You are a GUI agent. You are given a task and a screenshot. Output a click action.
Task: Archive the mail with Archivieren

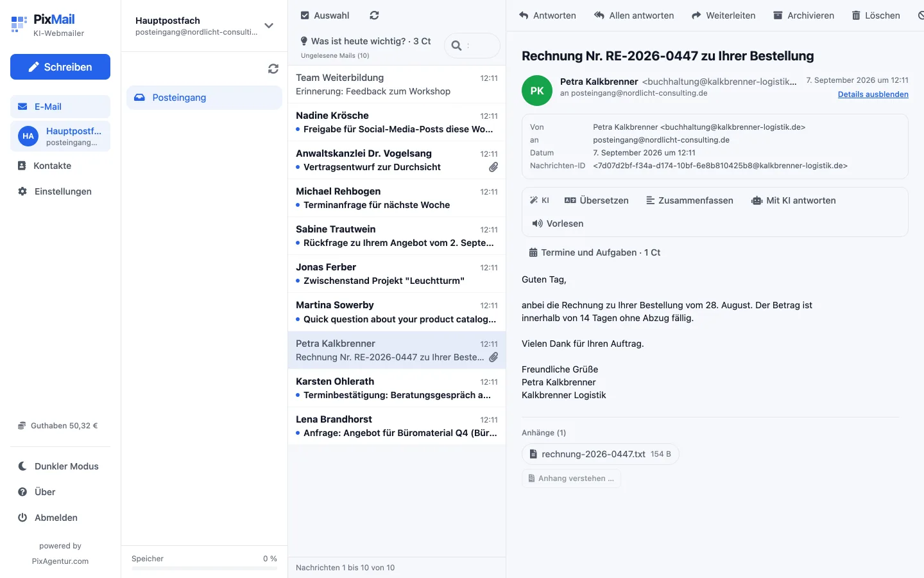(x=803, y=15)
